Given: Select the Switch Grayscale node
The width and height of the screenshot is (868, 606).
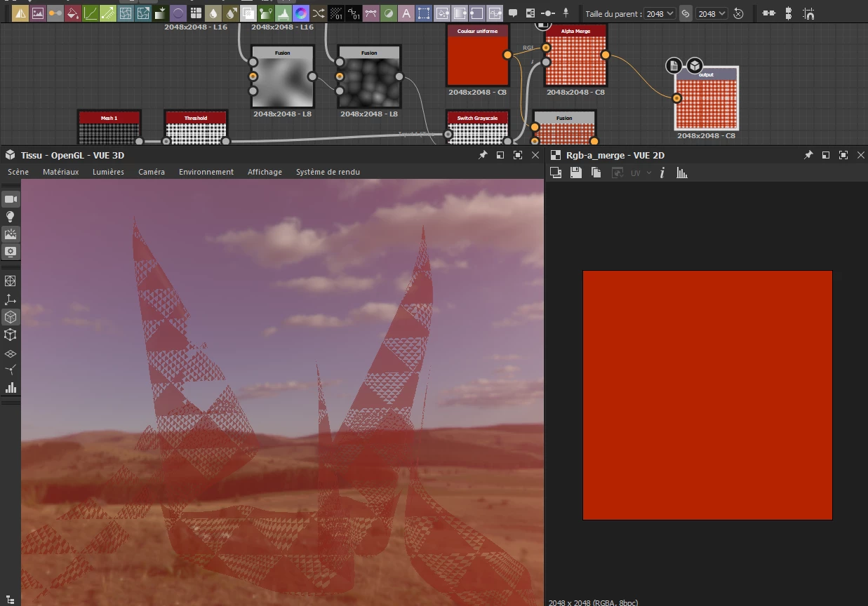Looking at the screenshot, I should tap(478, 127).
